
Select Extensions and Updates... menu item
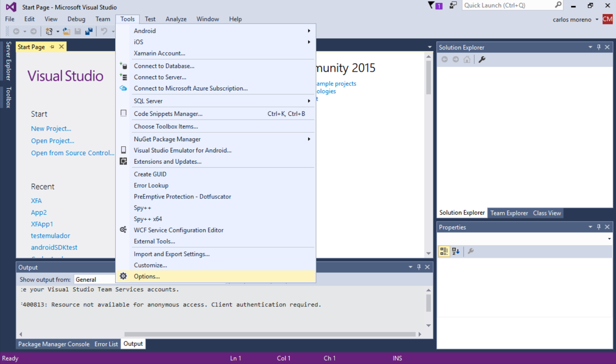click(x=216, y=162)
